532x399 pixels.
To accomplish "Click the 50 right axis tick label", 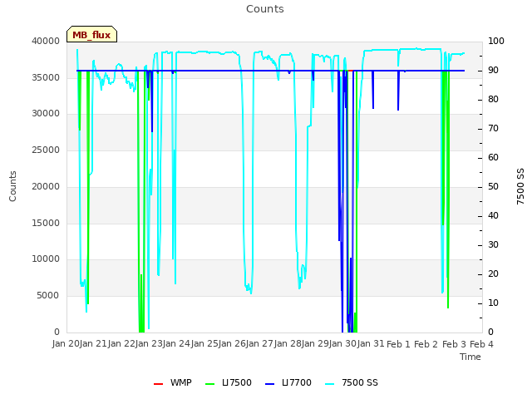I will pos(493,186).
